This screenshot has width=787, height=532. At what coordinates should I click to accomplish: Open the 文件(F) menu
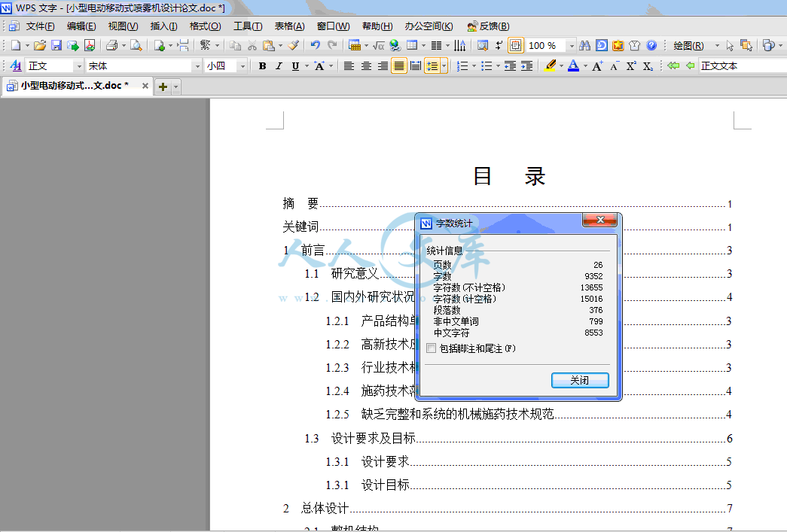(40, 26)
